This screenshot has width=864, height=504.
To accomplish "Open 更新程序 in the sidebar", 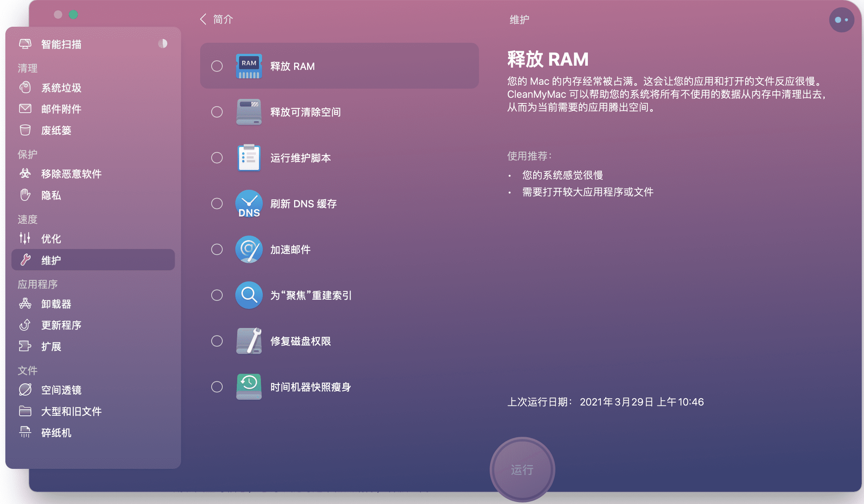I will pyautogui.click(x=93, y=325).
